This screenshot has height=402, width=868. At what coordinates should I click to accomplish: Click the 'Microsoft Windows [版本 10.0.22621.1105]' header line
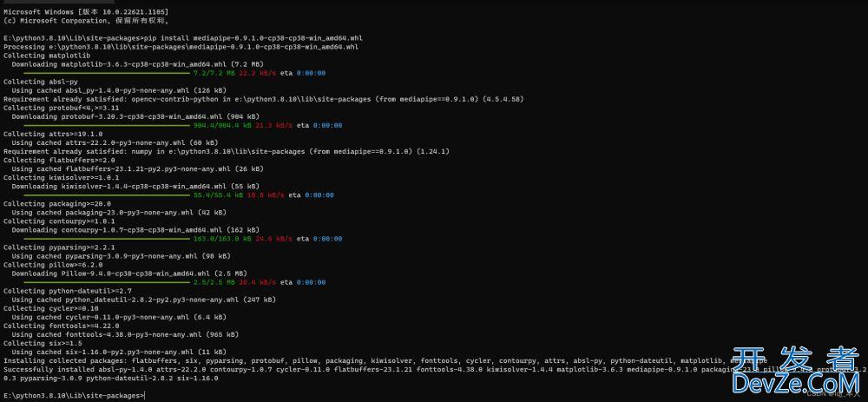[86, 11]
